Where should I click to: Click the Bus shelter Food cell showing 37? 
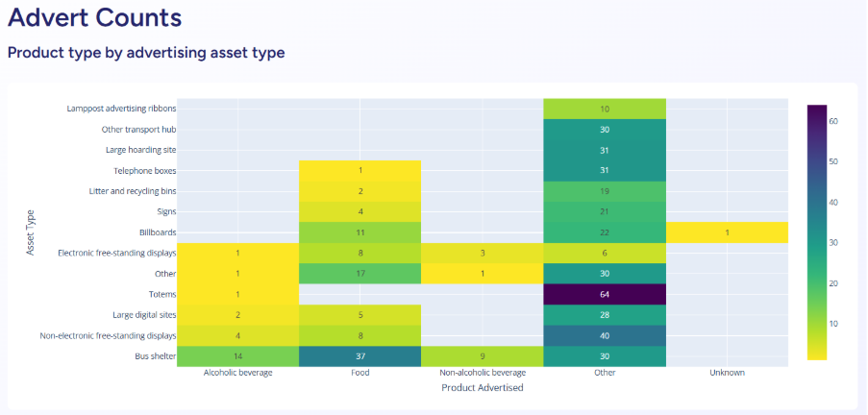pyautogui.click(x=360, y=355)
